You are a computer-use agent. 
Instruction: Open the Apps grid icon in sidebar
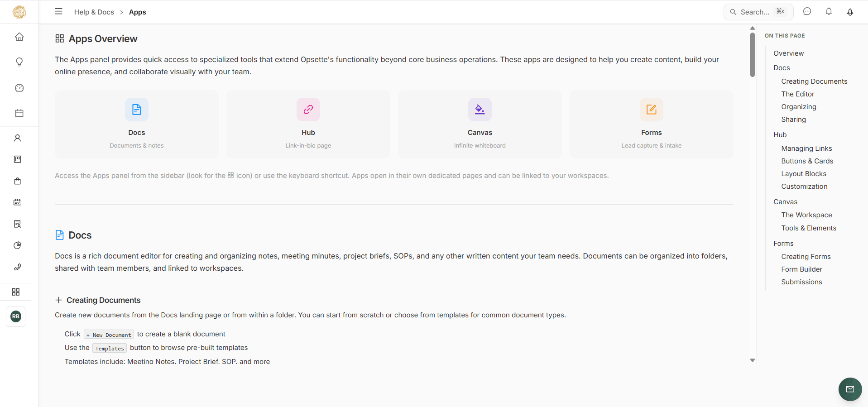pos(16,292)
